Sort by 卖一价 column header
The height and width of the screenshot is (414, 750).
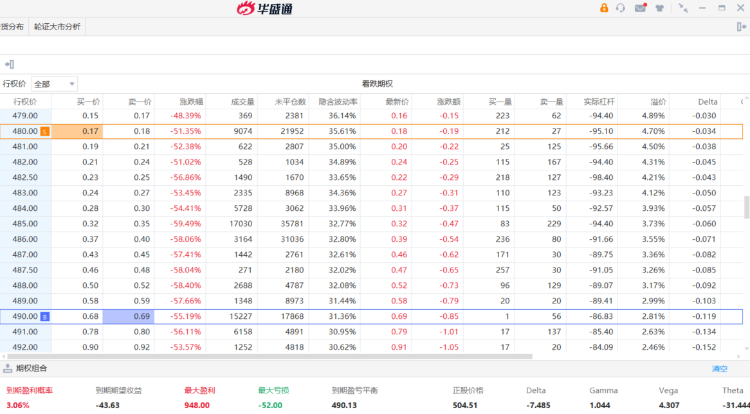tap(140, 101)
